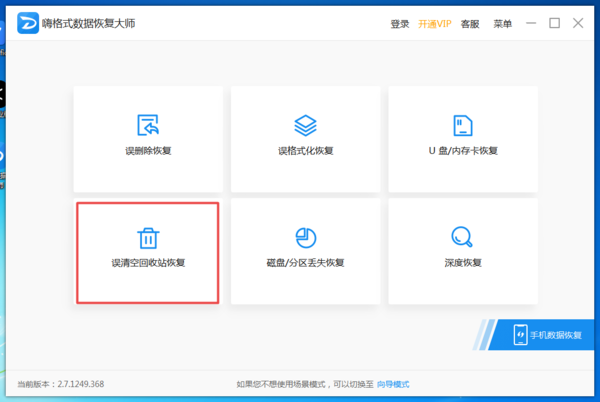Click the recycle bin trash can icon
The width and height of the screenshot is (600, 402).
148,237
